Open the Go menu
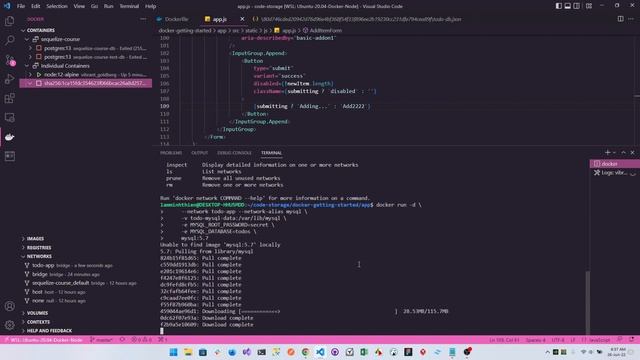 click(x=94, y=6)
